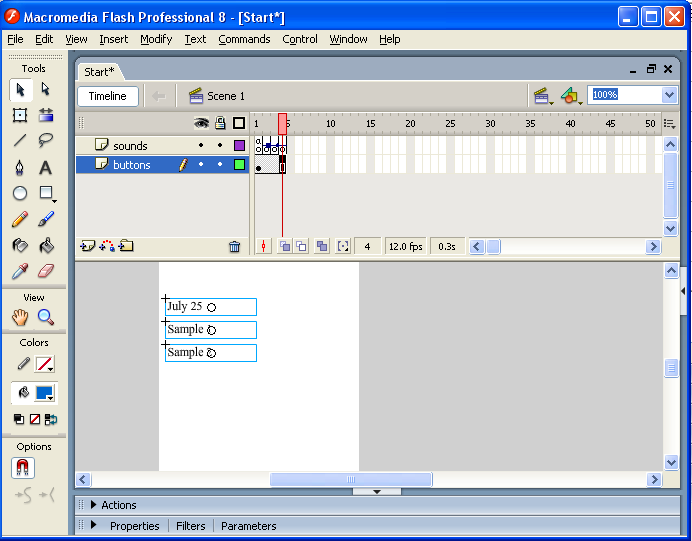This screenshot has height=541, width=692.
Task: Open the zoom percentage dropdown
Action: point(669,95)
